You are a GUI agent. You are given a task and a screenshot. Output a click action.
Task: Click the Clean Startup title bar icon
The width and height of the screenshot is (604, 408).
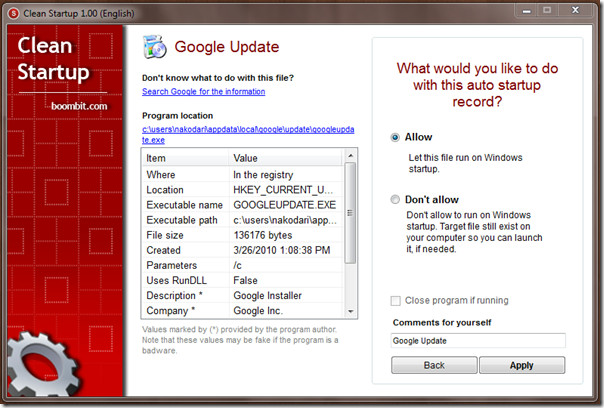(x=13, y=9)
